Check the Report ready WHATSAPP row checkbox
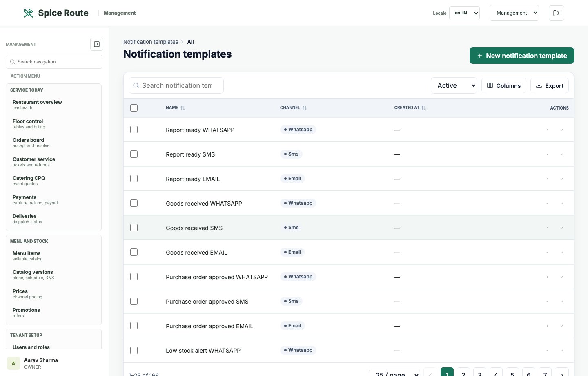Viewport: 588px width, 376px height. click(x=134, y=130)
